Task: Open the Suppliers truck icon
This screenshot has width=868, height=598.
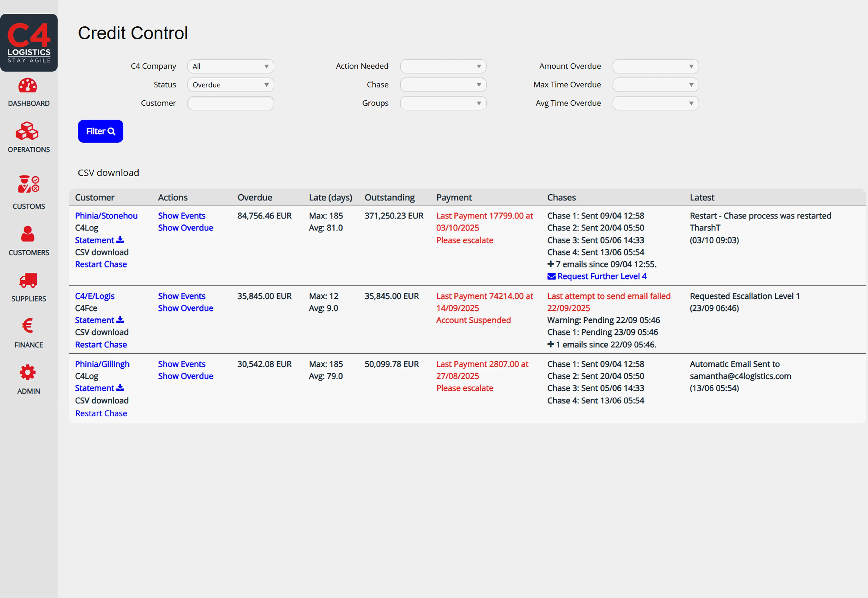Action: 28,280
